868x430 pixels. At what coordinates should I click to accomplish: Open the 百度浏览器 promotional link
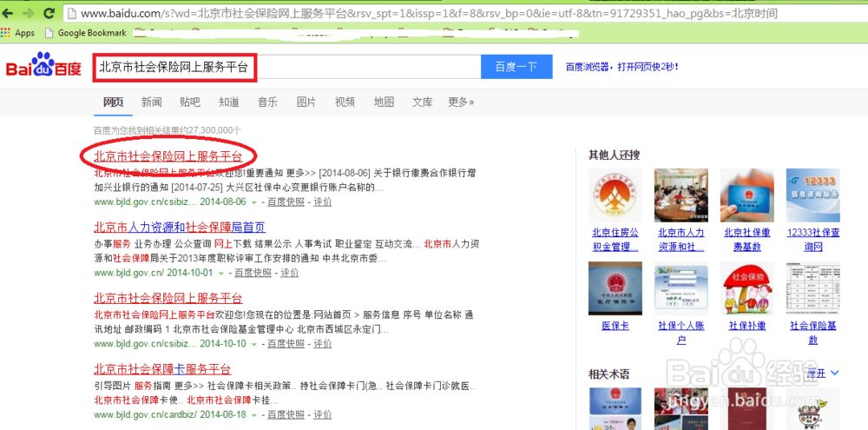tap(621, 67)
